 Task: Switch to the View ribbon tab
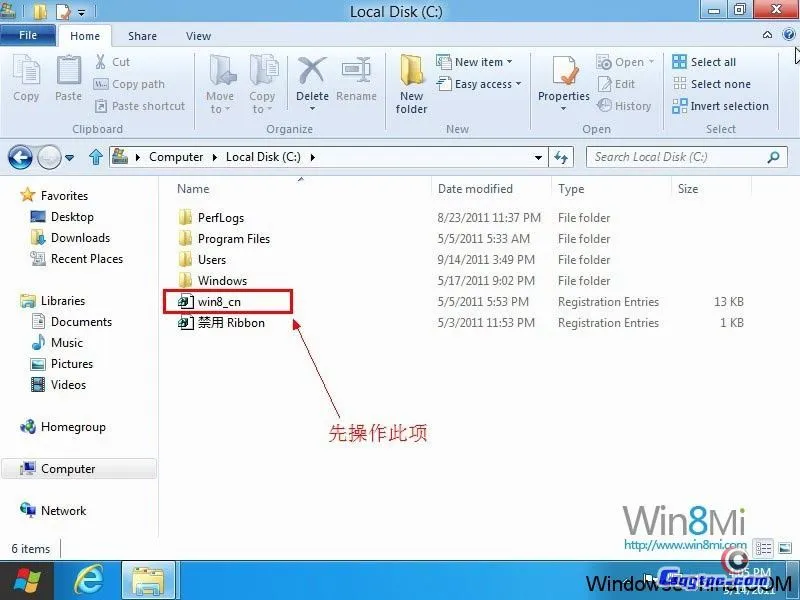tap(198, 36)
